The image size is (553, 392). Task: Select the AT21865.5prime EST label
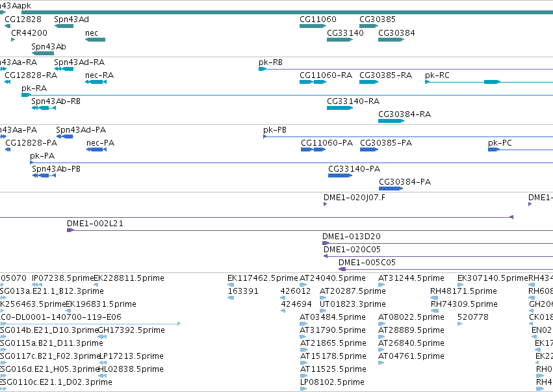click(333, 343)
